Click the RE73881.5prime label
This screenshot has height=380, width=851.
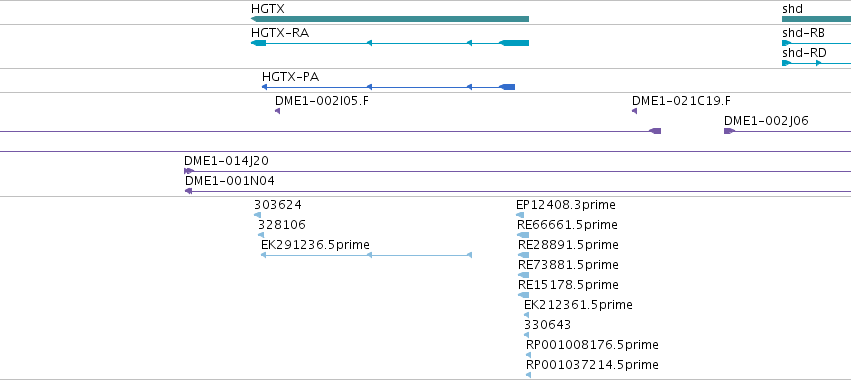[x=568, y=264]
